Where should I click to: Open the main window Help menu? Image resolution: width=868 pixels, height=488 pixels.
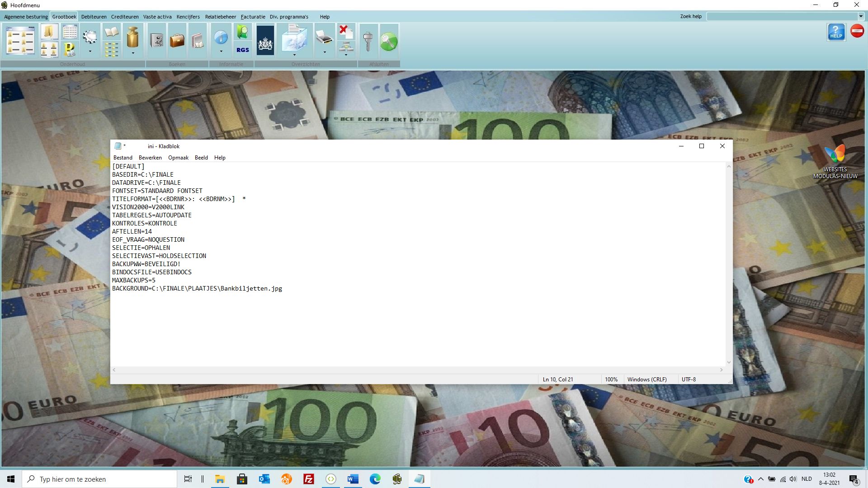tap(325, 17)
